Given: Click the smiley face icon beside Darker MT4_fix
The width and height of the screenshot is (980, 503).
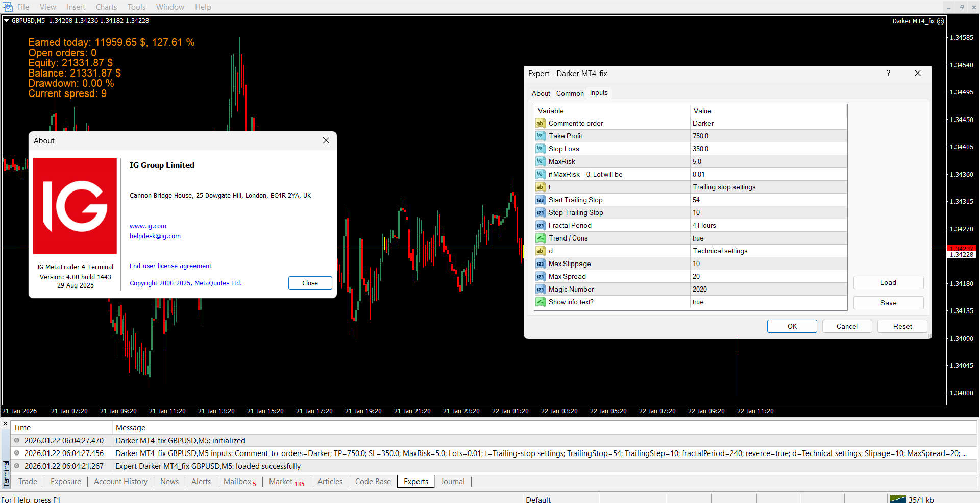Looking at the screenshot, I should pos(940,21).
